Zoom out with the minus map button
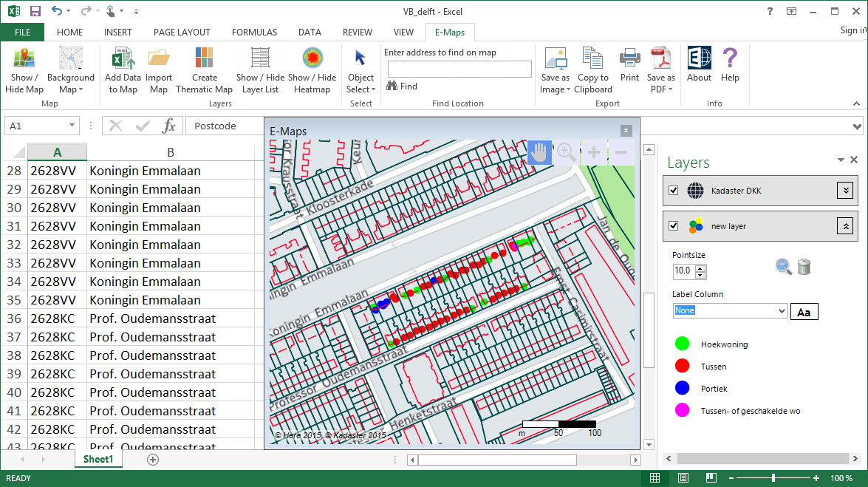The width and height of the screenshot is (868, 487). point(621,151)
